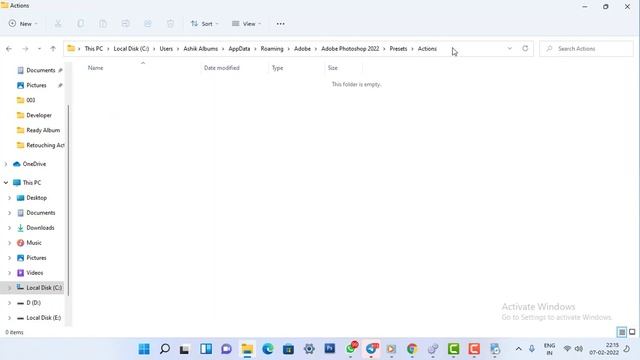Show hidden system tray icons

pos(518,349)
